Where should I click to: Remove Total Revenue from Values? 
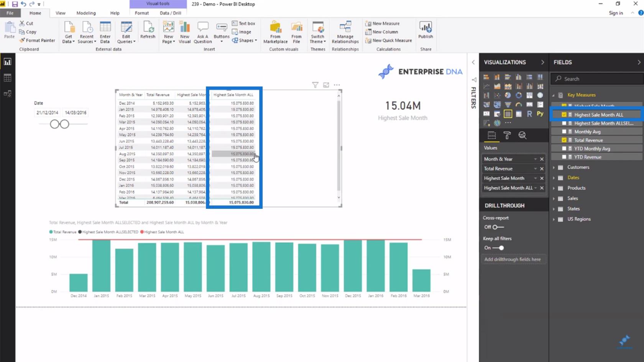coord(542,169)
